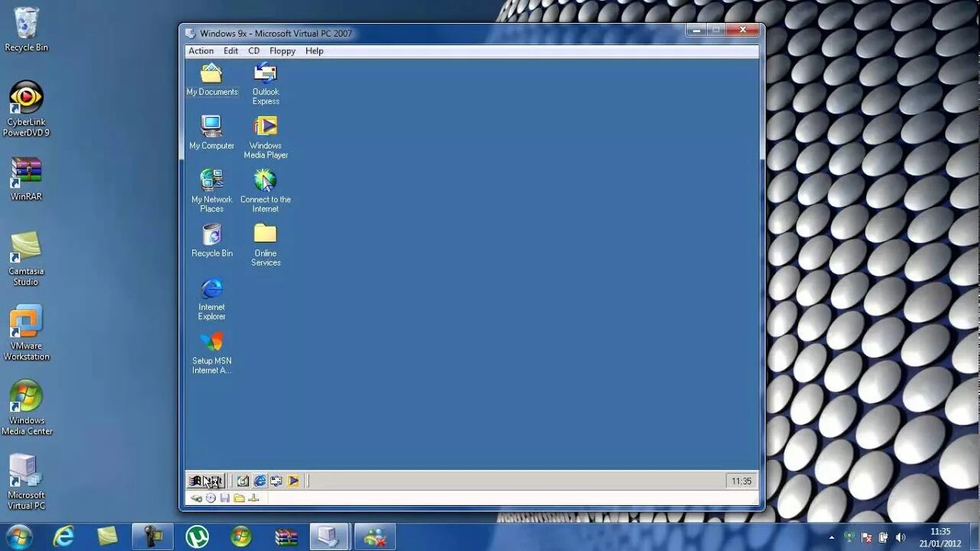Select Windows Media Center desktop icon
This screenshot has width=980, height=551.
click(x=26, y=408)
